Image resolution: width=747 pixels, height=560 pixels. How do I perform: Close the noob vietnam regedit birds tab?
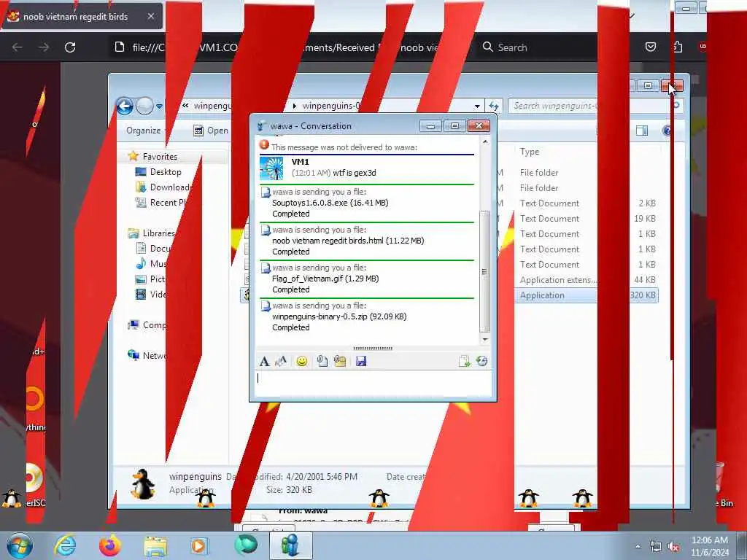click(x=151, y=16)
